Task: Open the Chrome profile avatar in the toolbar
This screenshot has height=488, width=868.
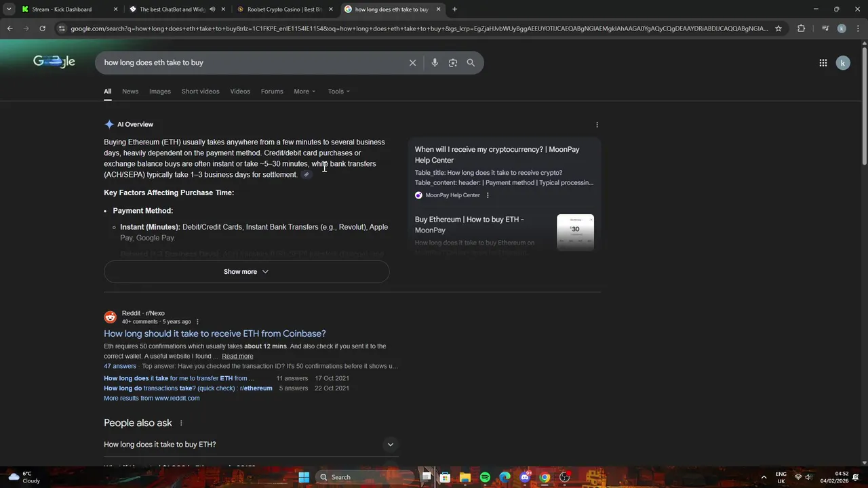Action: pos(842,28)
